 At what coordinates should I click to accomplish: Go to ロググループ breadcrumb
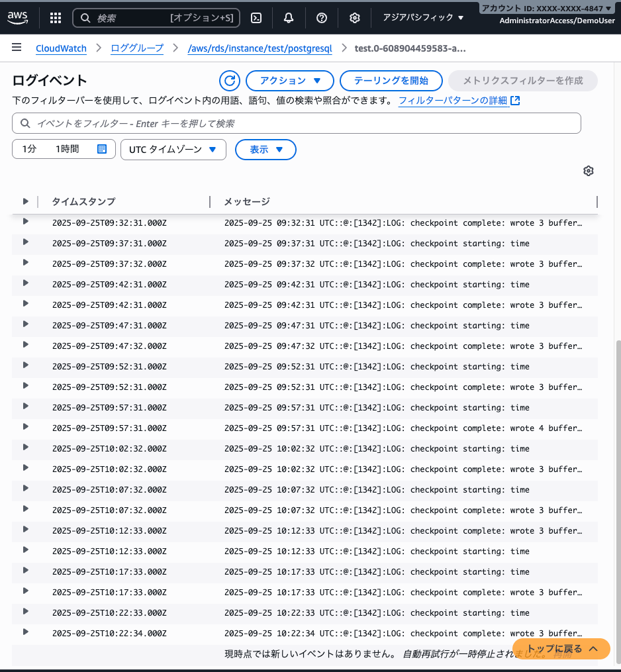(137, 48)
